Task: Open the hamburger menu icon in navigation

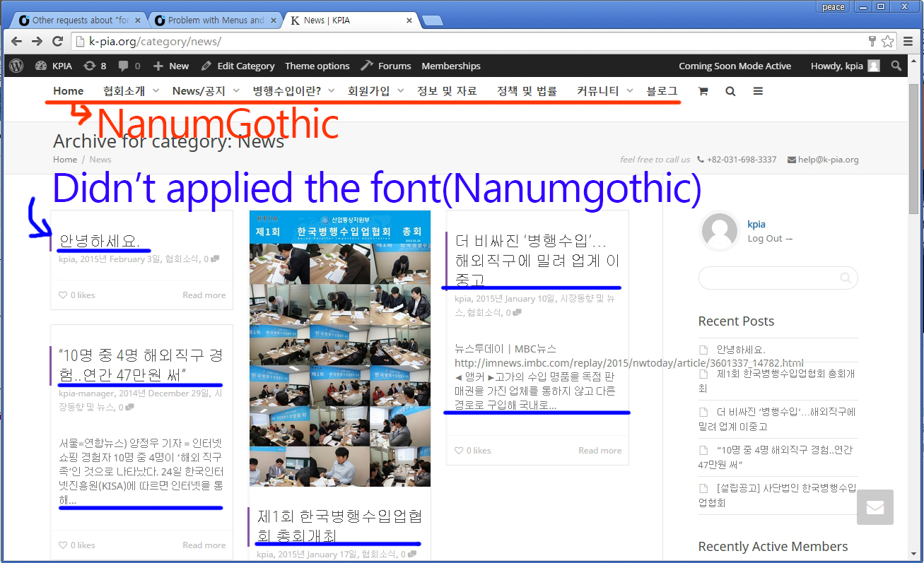Action: [x=758, y=91]
